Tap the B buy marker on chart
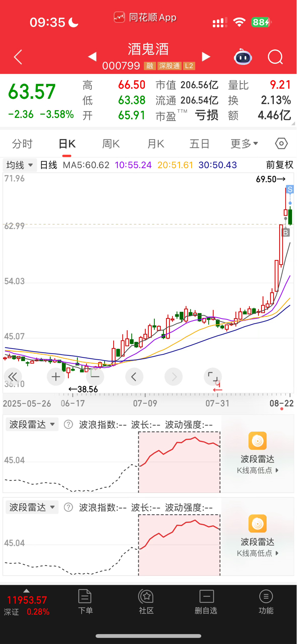Viewport: 297px width, 644px height. point(286,232)
